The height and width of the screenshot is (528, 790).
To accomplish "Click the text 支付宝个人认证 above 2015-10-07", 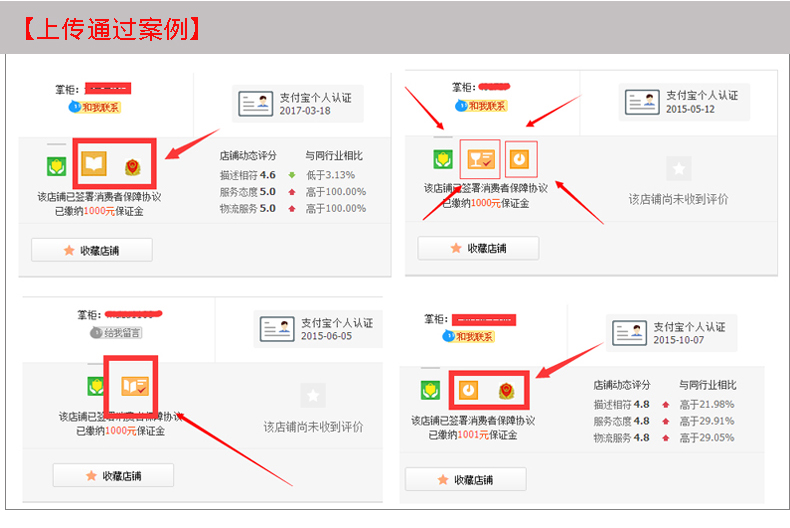I will pos(689,327).
